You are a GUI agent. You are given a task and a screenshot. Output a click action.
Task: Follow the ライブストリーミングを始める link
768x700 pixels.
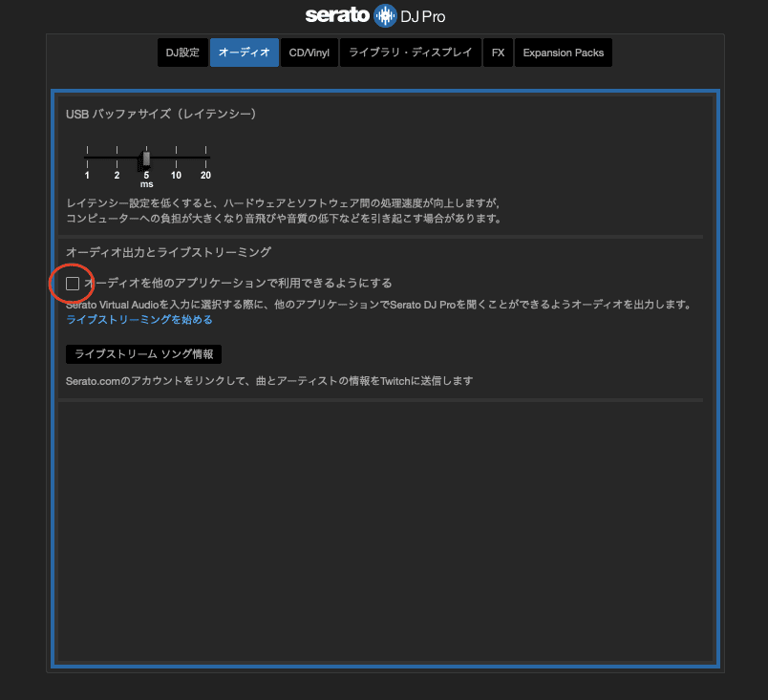click(139, 320)
